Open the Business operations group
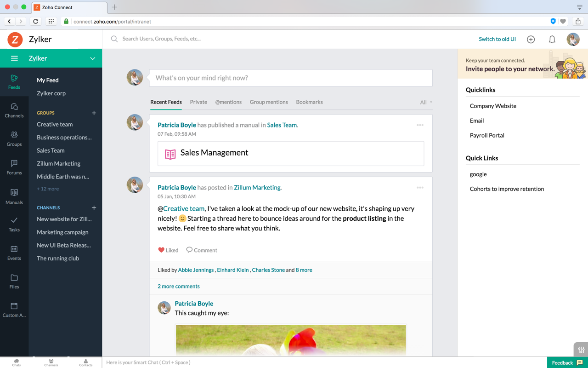The height and width of the screenshot is (368, 588). point(64,137)
